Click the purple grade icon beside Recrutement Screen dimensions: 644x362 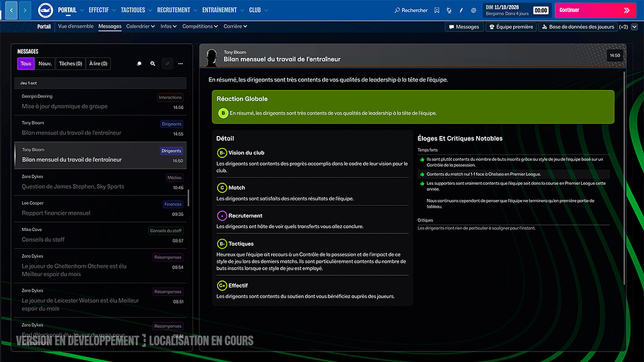222,215
